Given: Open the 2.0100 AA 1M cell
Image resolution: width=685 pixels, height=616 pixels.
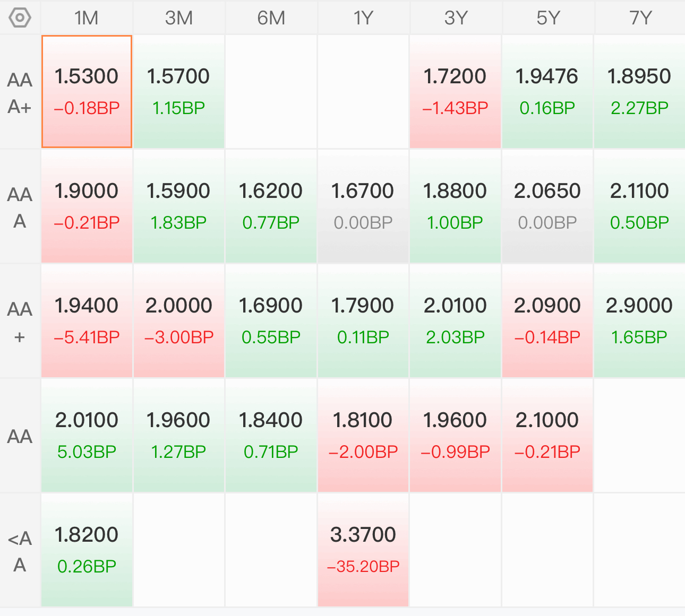Looking at the screenshot, I should (x=87, y=436).
